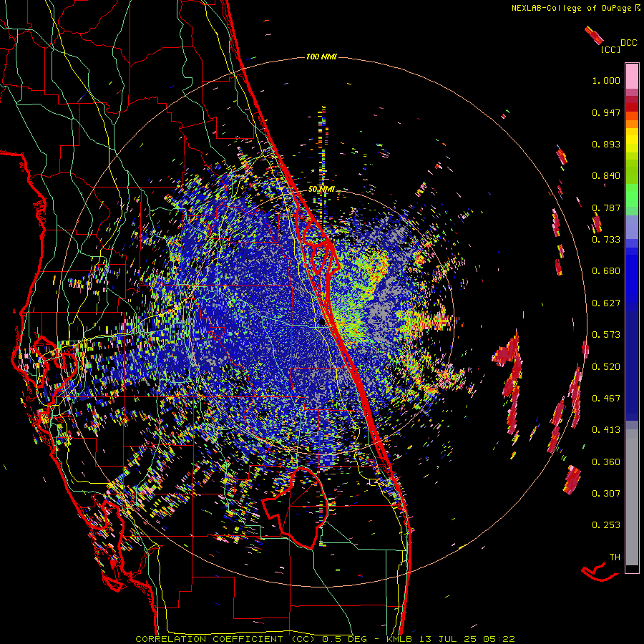Viewport: 644px width, 644px height.
Task: Click the gray lower segment of the color bar
Action: tap(632, 497)
